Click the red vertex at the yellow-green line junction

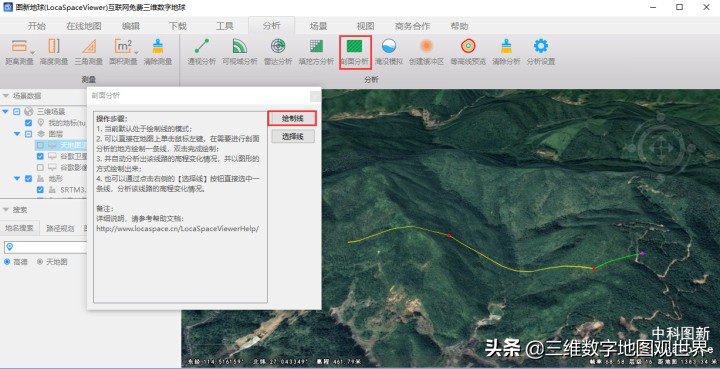pos(593,268)
